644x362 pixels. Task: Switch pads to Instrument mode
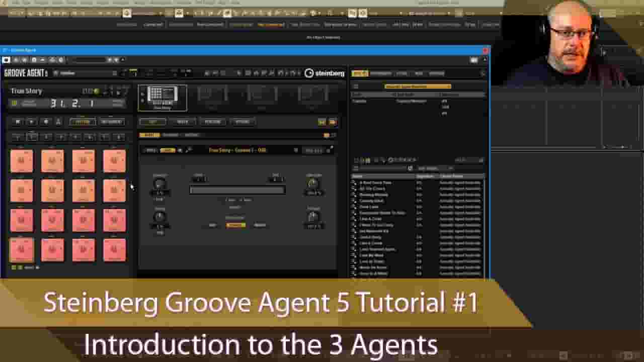click(112, 122)
